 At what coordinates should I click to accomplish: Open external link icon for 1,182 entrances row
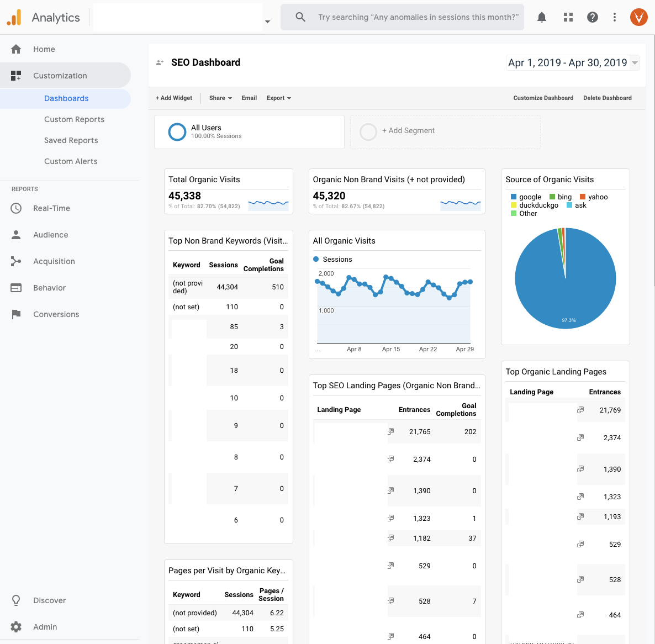pos(390,538)
